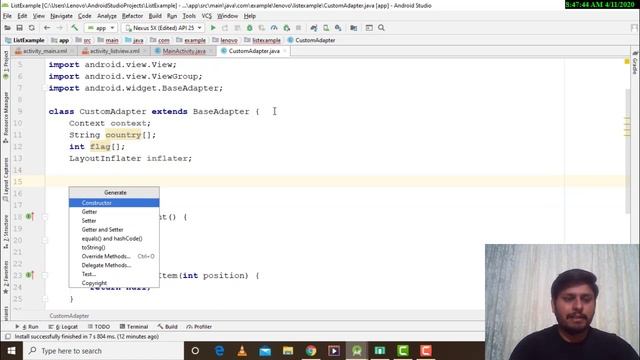Open the Build tool window
This screenshot has height=360, width=640.
point(167,327)
